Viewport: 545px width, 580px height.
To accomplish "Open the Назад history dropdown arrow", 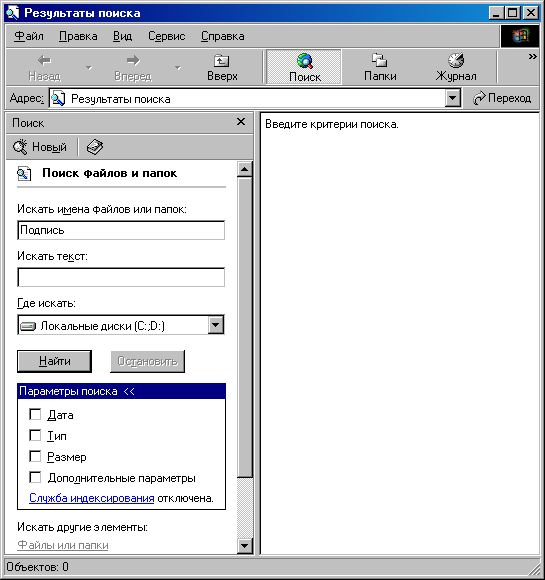I will click(89, 68).
